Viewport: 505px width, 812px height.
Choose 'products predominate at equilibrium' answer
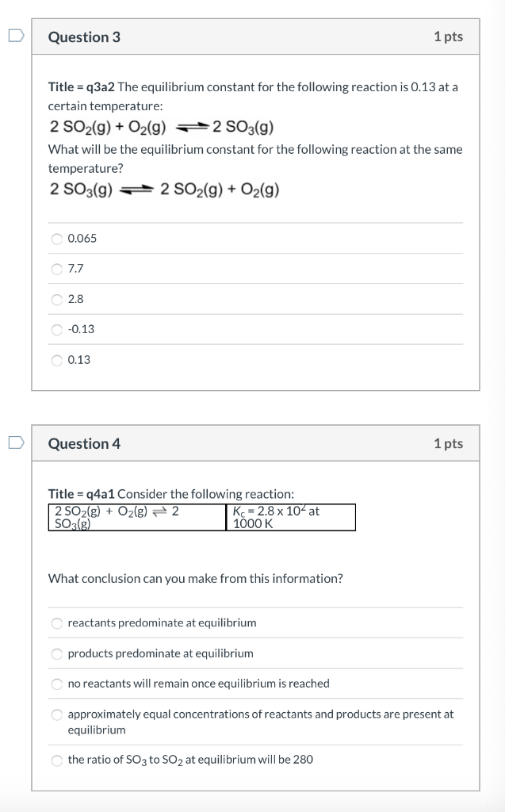tap(56, 653)
